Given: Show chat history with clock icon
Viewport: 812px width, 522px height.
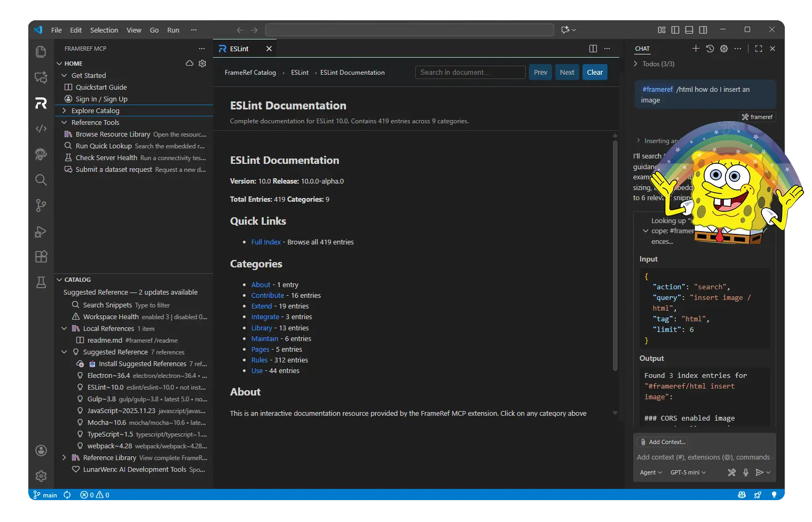Looking at the screenshot, I should (x=710, y=49).
